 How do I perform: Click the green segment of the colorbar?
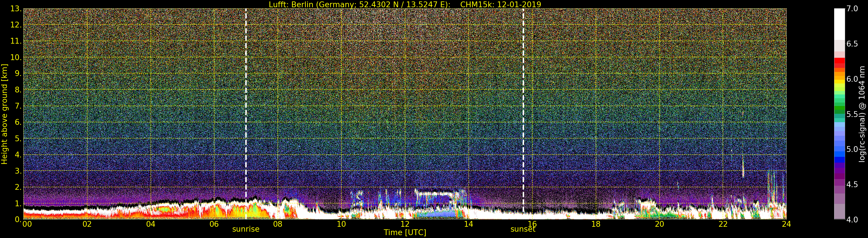tap(839, 107)
